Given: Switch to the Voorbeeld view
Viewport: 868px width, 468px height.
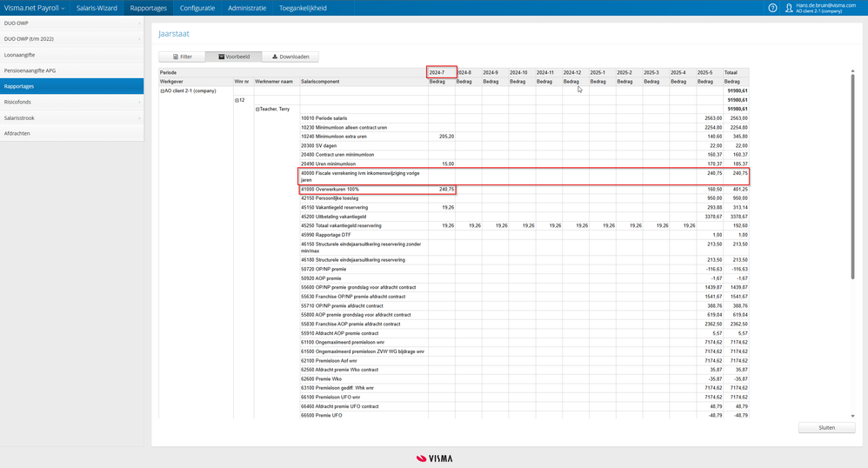Looking at the screenshot, I should click(x=234, y=57).
